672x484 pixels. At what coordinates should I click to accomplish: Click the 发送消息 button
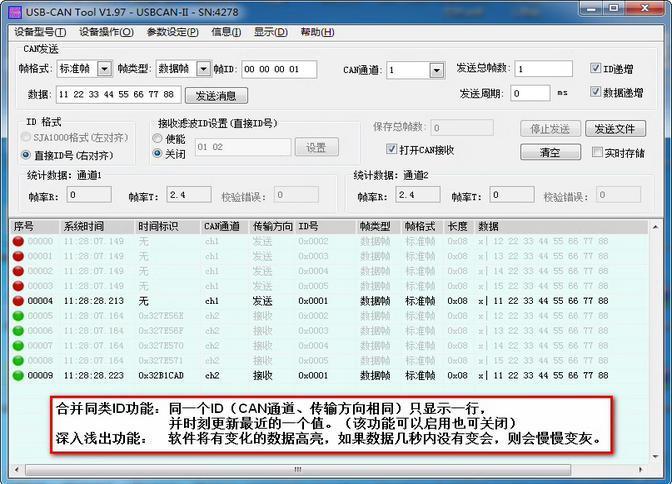point(215,96)
